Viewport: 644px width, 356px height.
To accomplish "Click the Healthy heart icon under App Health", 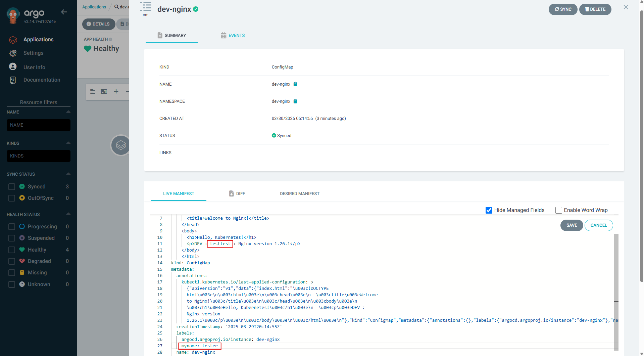I will click(x=88, y=49).
